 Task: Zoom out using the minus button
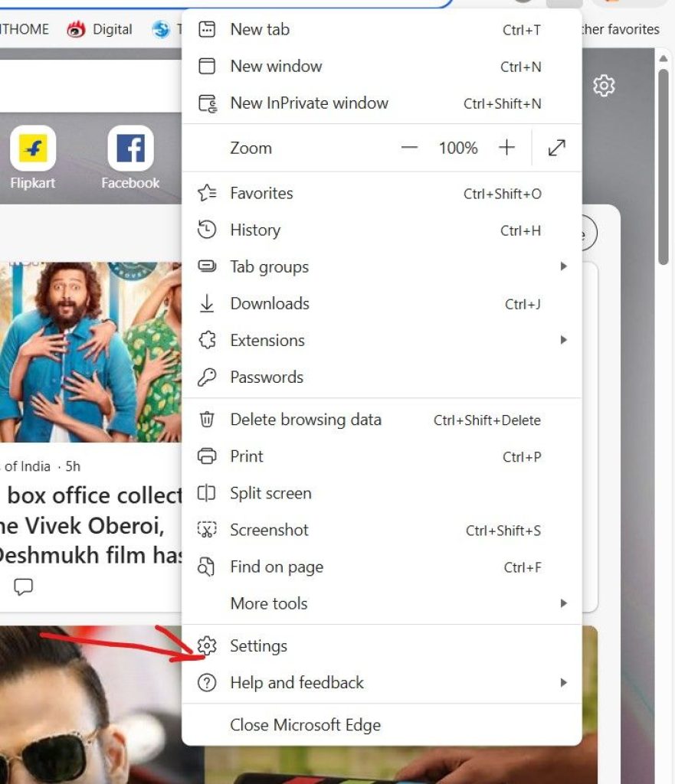pyautogui.click(x=409, y=148)
